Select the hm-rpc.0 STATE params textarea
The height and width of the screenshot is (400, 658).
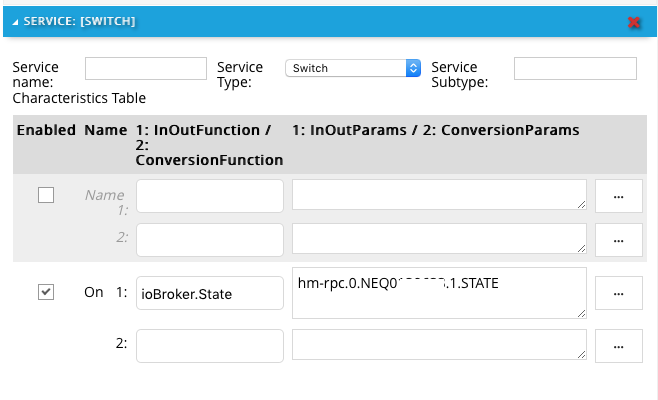[439, 293]
